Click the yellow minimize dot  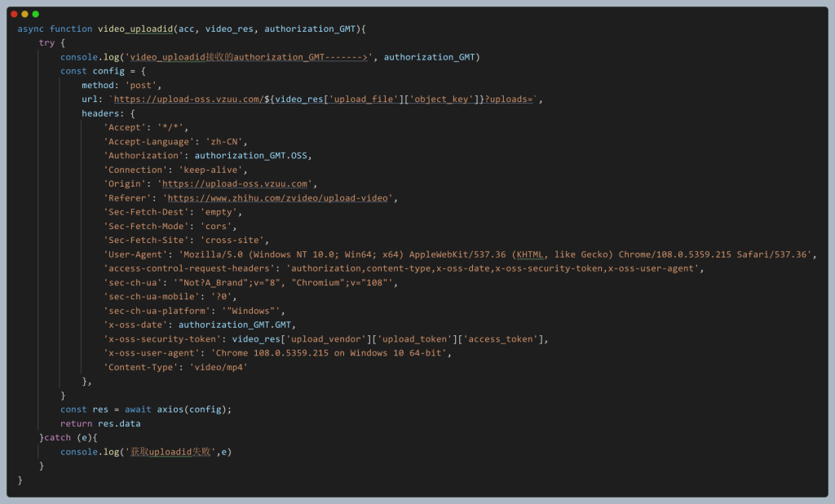[x=24, y=14]
